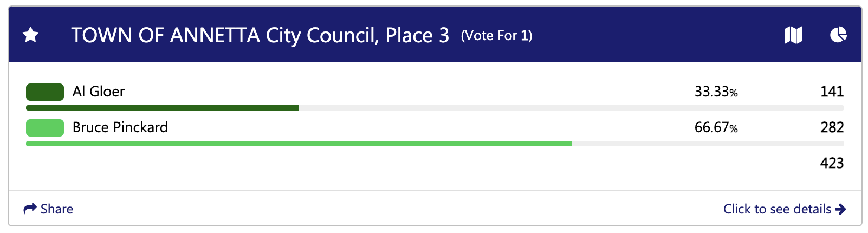Click Bruce Pinckard's vote percentage bar
The width and height of the screenshot is (868, 233).
[299, 144]
